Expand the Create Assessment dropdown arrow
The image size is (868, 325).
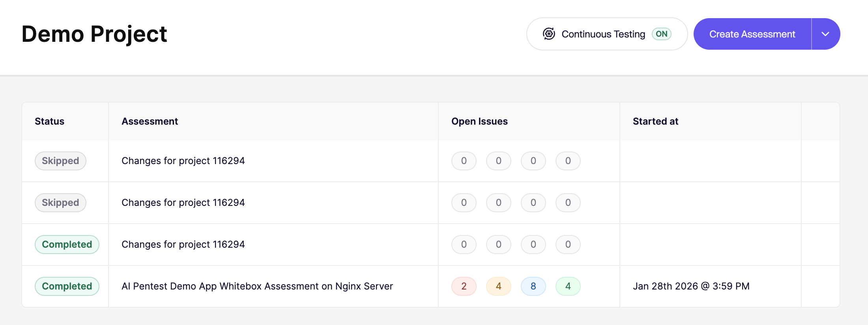(x=825, y=34)
